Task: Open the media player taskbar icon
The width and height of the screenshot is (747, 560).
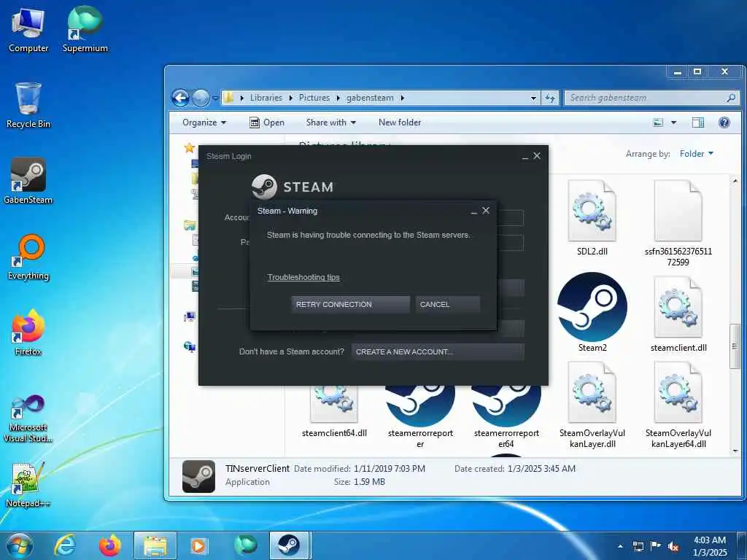Action: click(x=198, y=545)
